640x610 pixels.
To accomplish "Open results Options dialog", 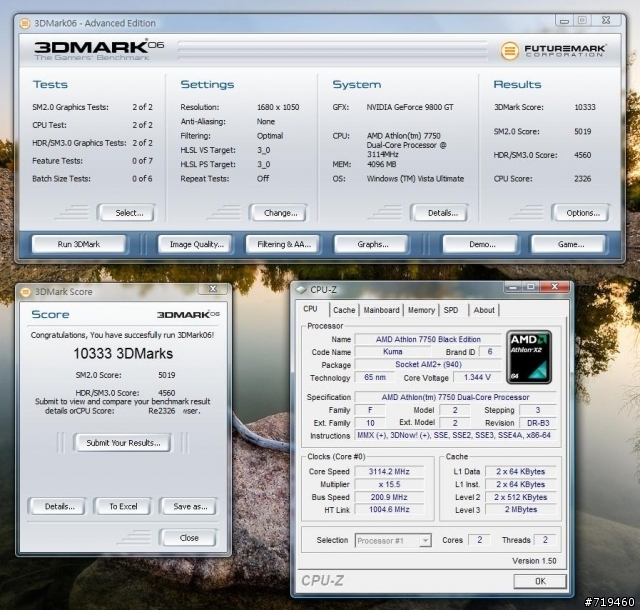I will tap(582, 213).
